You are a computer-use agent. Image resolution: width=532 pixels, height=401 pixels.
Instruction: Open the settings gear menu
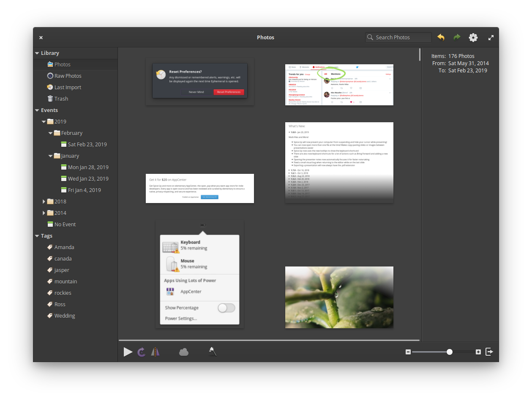coord(473,37)
